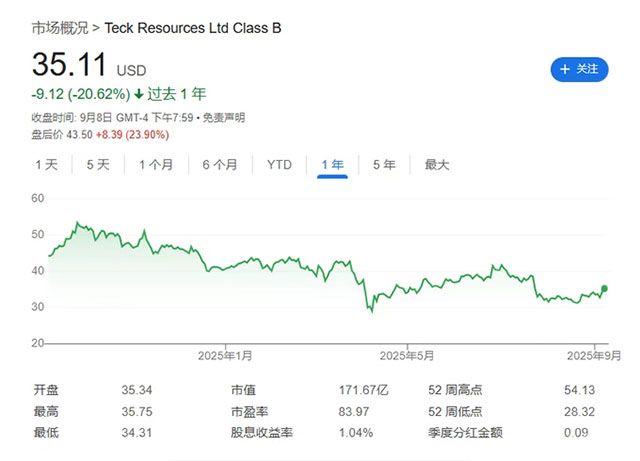Screen dimensions: 640x461
Task: Switch chart to 5 天 range
Action: click(98, 165)
